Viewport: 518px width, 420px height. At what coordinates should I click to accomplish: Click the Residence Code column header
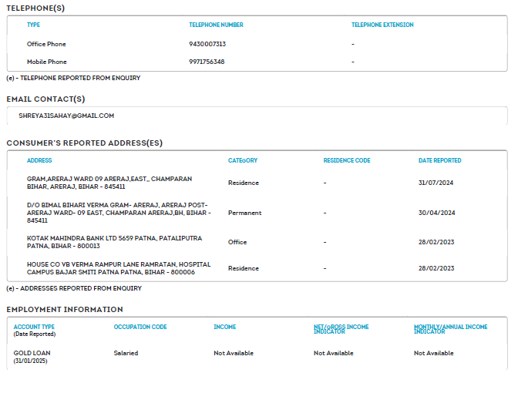click(x=347, y=160)
